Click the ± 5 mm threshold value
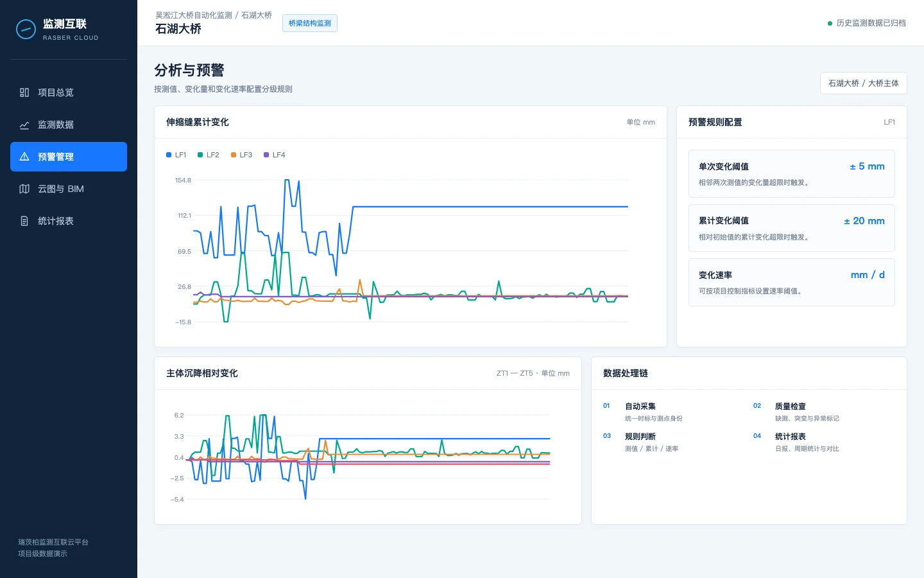The image size is (924, 578). click(x=867, y=166)
